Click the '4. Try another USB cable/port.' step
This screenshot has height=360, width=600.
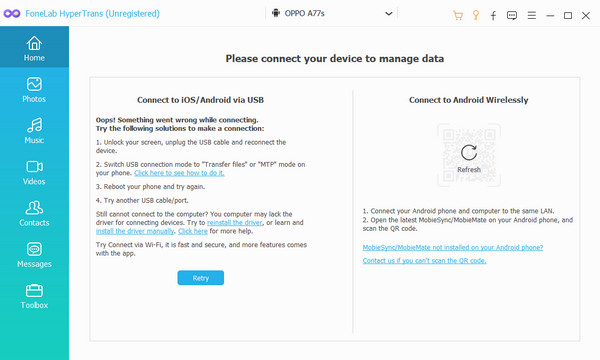click(142, 200)
